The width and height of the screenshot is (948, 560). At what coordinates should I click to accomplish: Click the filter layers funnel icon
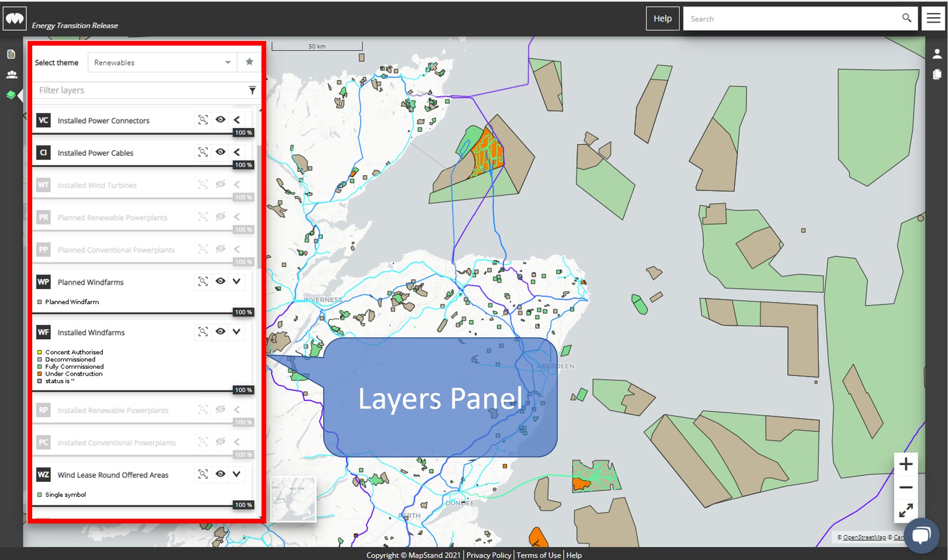pyautogui.click(x=252, y=90)
